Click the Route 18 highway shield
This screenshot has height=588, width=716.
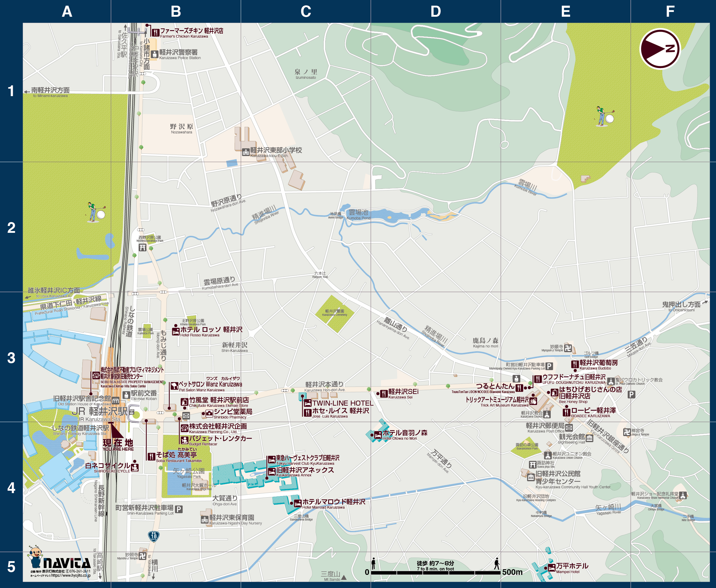[154, 536]
